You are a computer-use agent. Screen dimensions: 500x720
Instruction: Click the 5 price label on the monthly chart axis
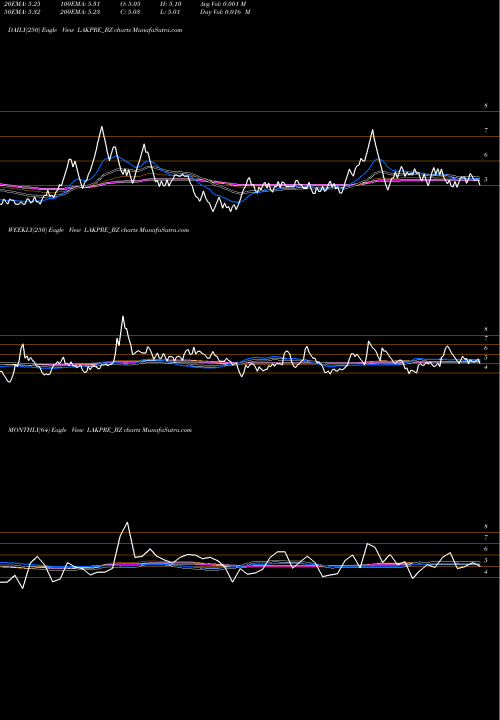pos(486,561)
